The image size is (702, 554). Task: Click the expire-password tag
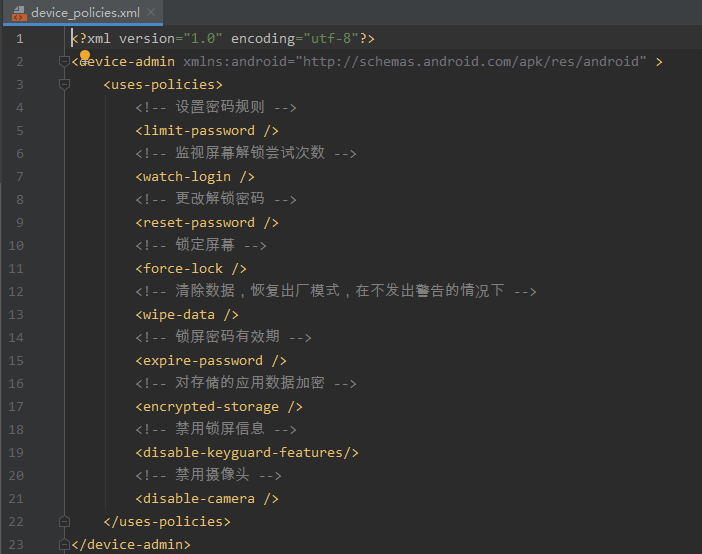211,361
